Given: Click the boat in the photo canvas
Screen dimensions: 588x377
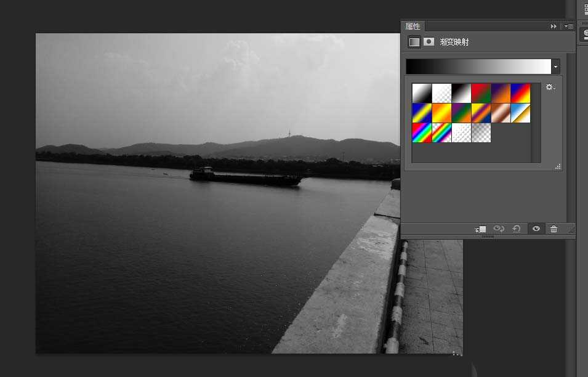Looking at the screenshot, I should click(x=245, y=177).
